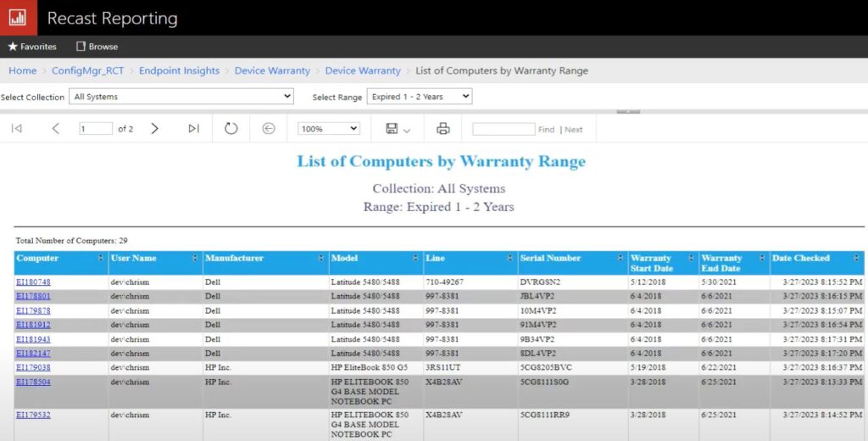Jump to last report page
The width and height of the screenshot is (868, 441).
tap(193, 129)
